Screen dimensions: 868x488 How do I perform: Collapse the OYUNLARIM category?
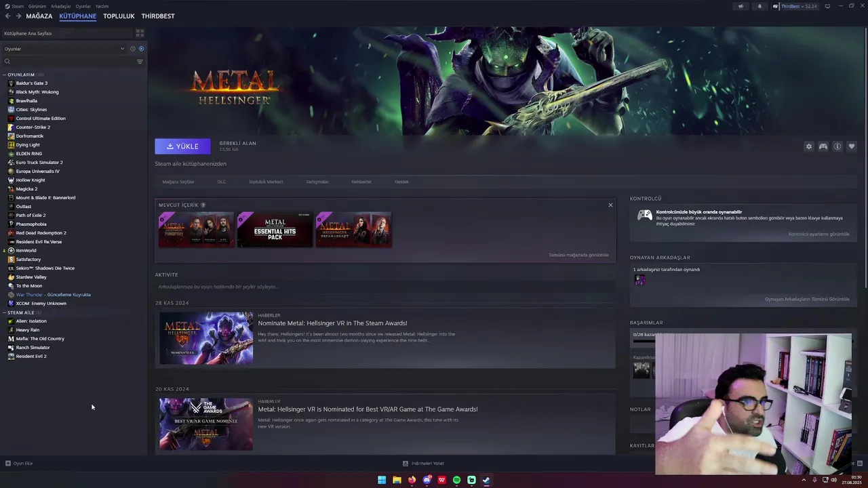coord(5,75)
